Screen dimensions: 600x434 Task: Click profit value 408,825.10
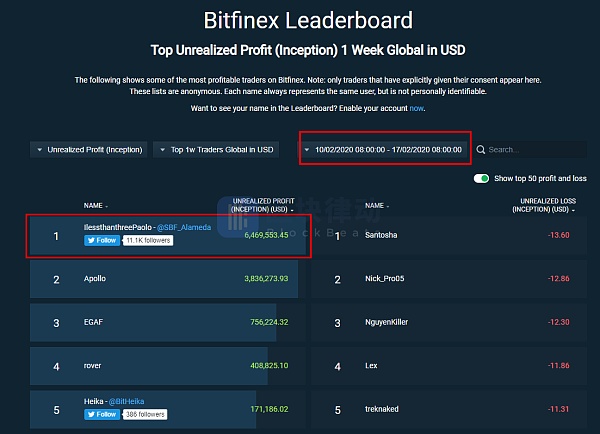click(x=269, y=366)
